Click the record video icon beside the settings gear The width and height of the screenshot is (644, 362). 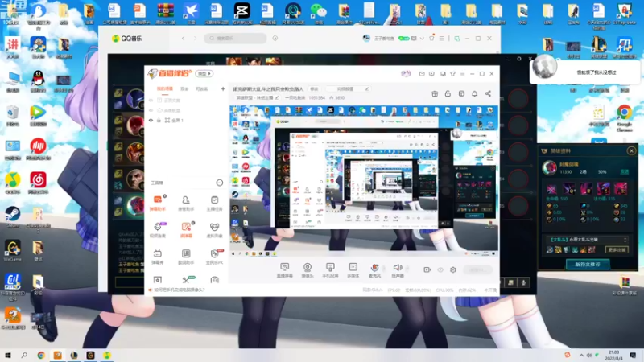click(x=427, y=269)
